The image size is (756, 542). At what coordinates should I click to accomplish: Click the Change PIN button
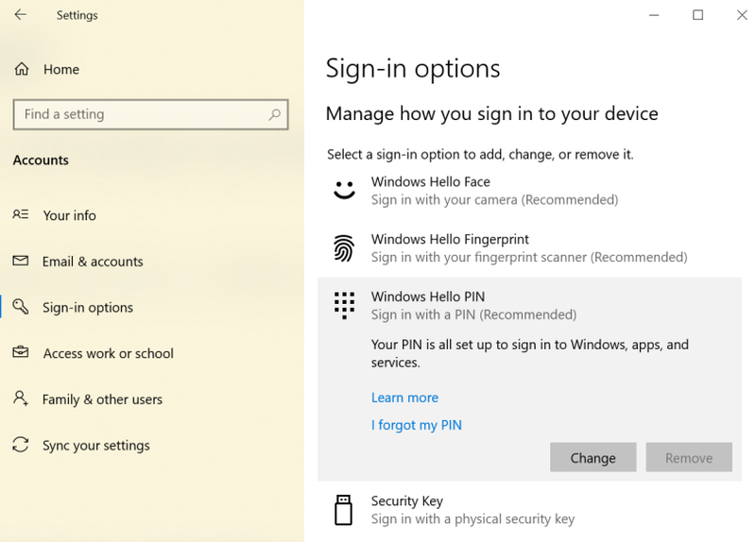tap(593, 457)
